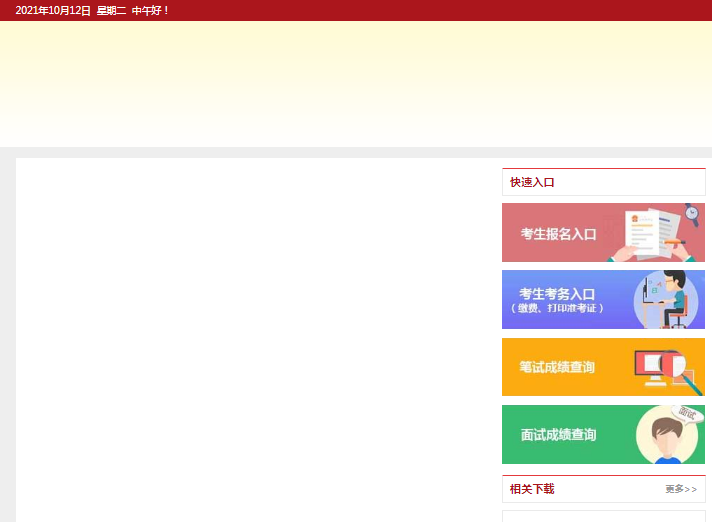Viewport: 712px width, 522px height.
Task: Click the 面试 speech bubble icon
Action: [x=688, y=413]
